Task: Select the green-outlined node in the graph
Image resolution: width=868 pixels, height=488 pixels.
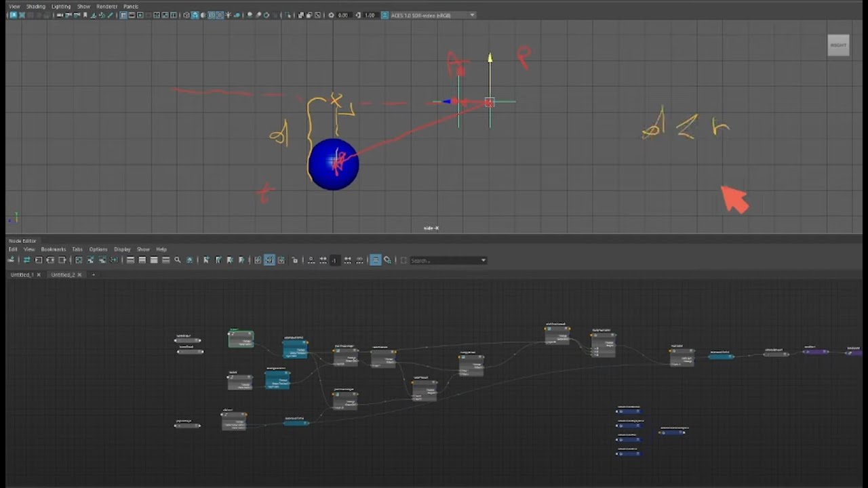Action: pyautogui.click(x=241, y=339)
